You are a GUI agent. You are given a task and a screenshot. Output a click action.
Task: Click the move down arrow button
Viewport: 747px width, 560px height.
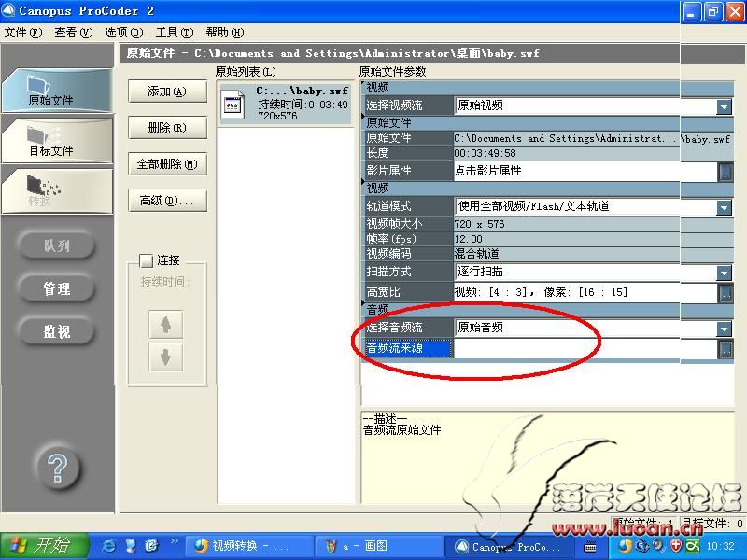166,357
